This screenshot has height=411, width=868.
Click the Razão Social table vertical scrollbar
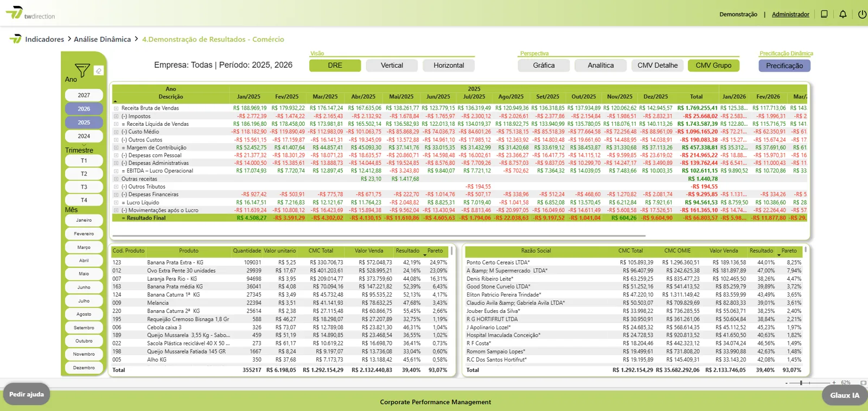(x=806, y=250)
